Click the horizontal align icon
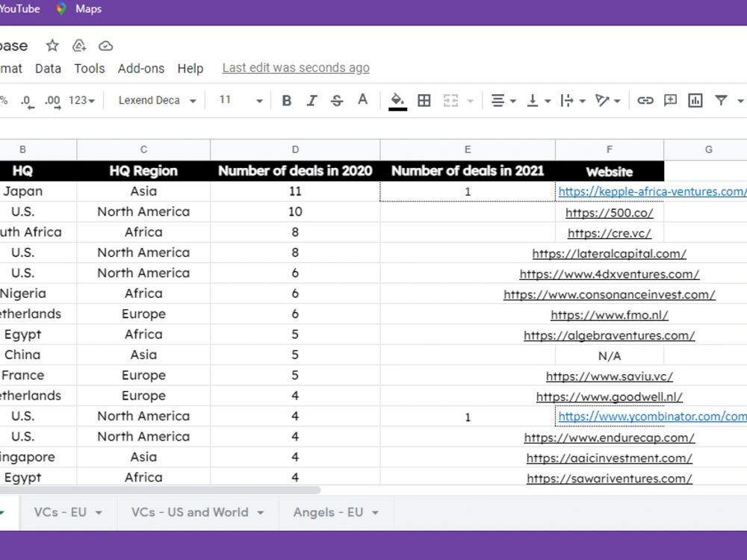This screenshot has width=747, height=560. coord(498,101)
